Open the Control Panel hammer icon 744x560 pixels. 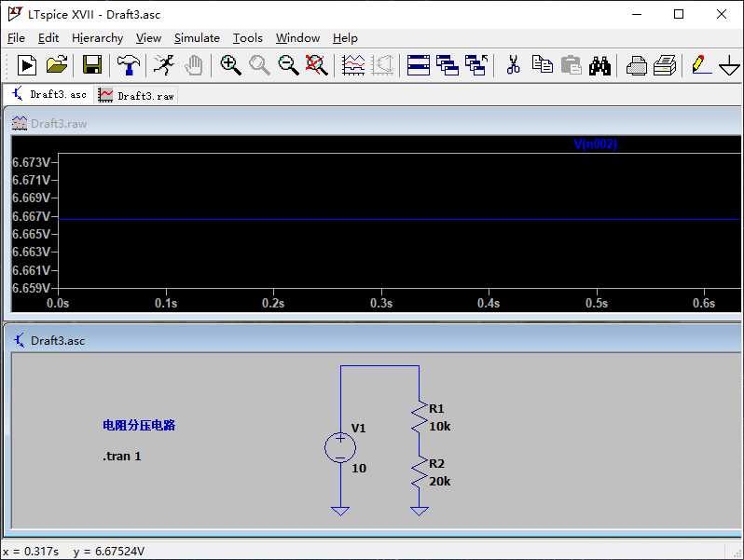(x=128, y=64)
